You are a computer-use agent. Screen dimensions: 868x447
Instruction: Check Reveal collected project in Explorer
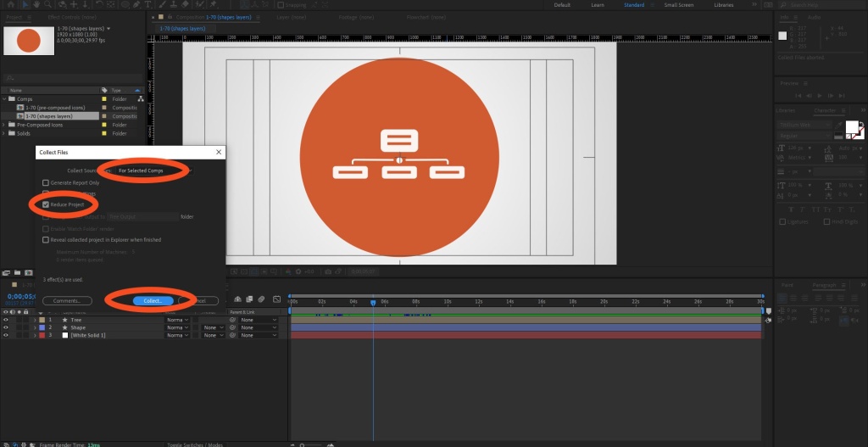pos(46,240)
